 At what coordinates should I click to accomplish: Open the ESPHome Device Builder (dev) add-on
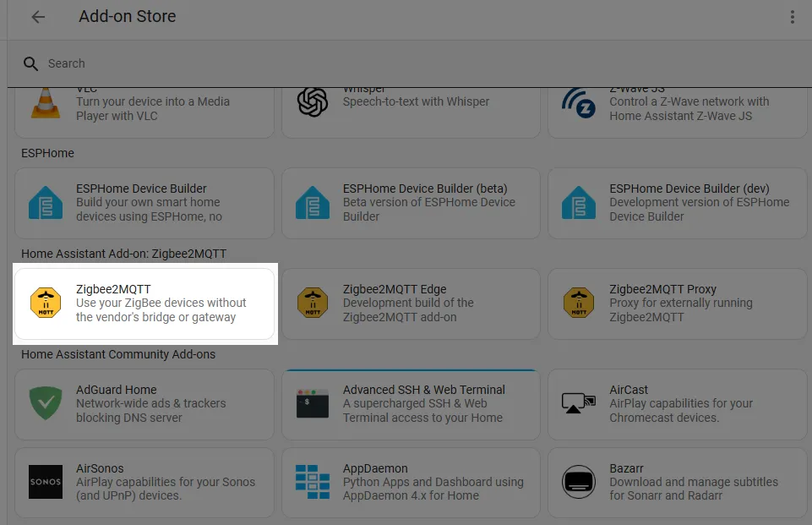point(676,203)
